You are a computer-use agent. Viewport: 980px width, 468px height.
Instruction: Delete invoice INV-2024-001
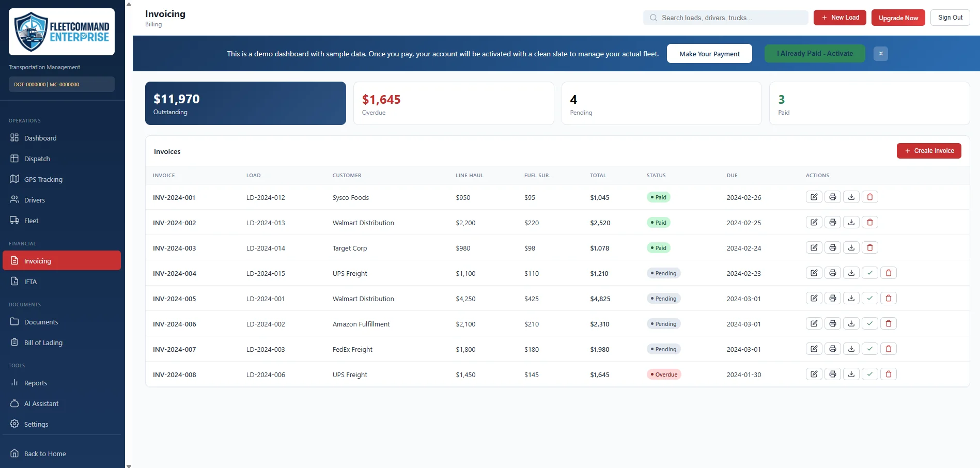(x=870, y=197)
